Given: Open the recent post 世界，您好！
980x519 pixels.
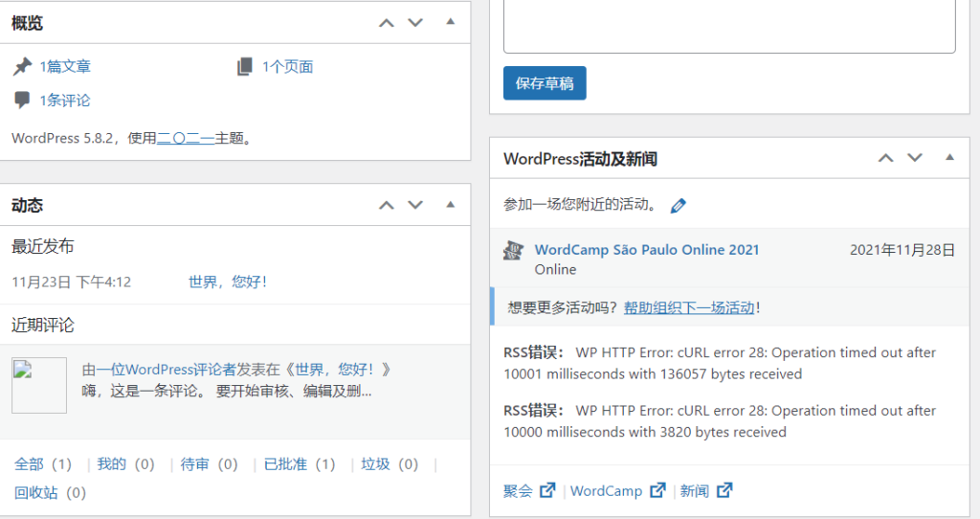Looking at the screenshot, I should (x=228, y=282).
